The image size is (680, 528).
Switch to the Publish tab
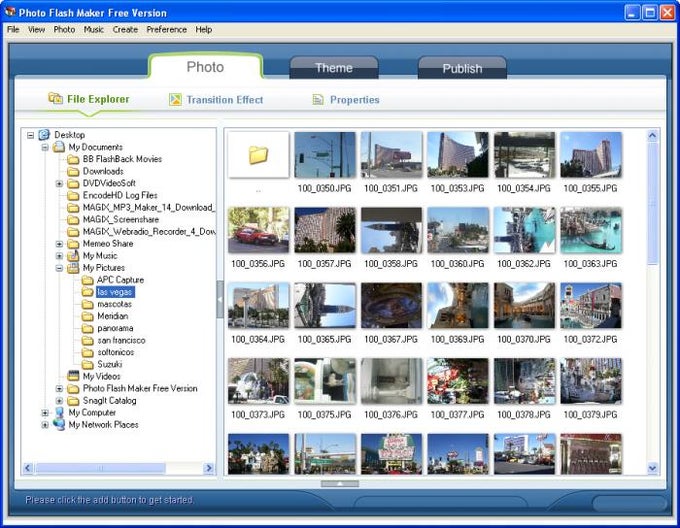pos(462,68)
